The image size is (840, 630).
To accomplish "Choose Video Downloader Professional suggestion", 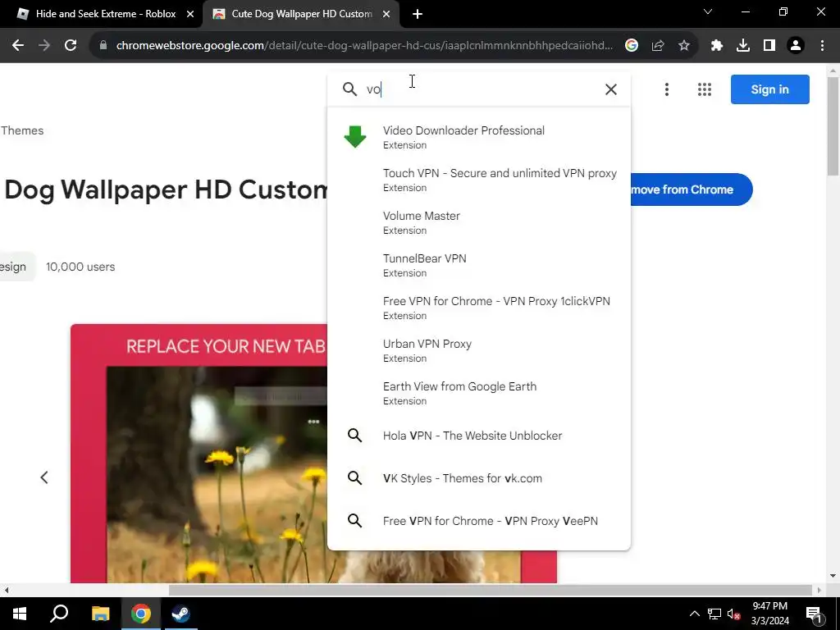I will pos(479,137).
